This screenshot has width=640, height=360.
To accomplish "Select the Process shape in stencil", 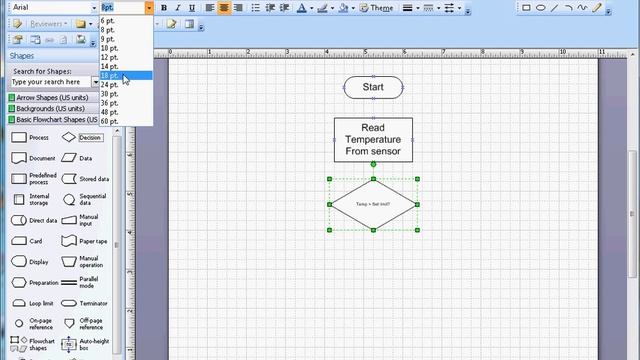I will (29, 138).
